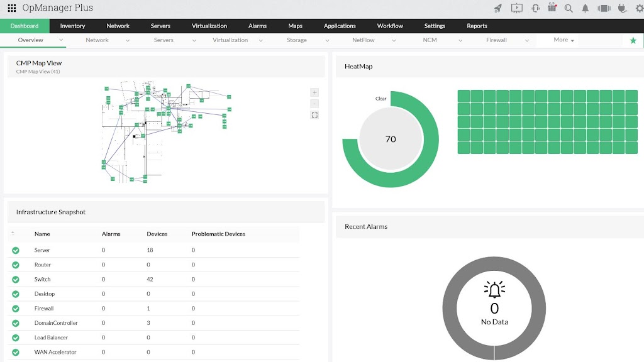
Task: Switch to the Overview dashboard tab
Action: [30, 40]
